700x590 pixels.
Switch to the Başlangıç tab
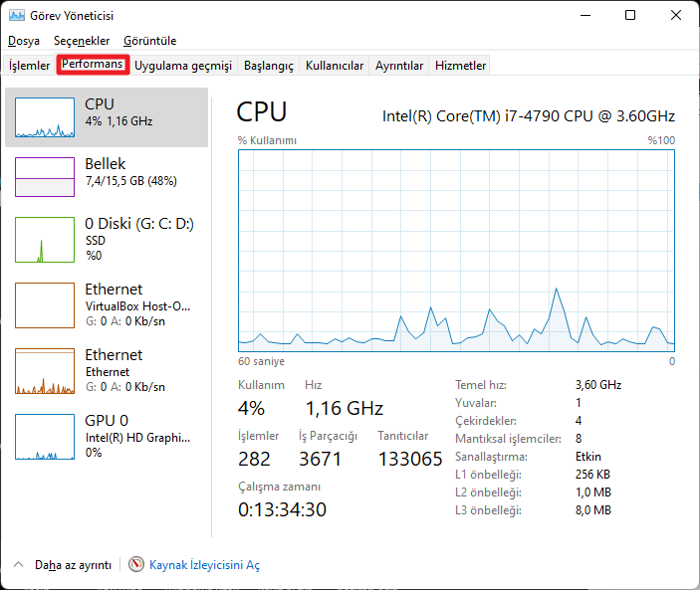[x=269, y=66]
